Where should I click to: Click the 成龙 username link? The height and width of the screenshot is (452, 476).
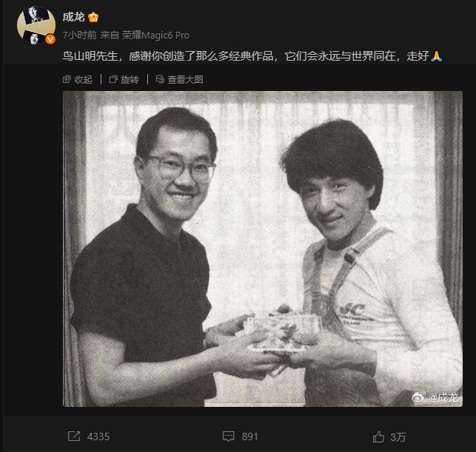(x=73, y=17)
